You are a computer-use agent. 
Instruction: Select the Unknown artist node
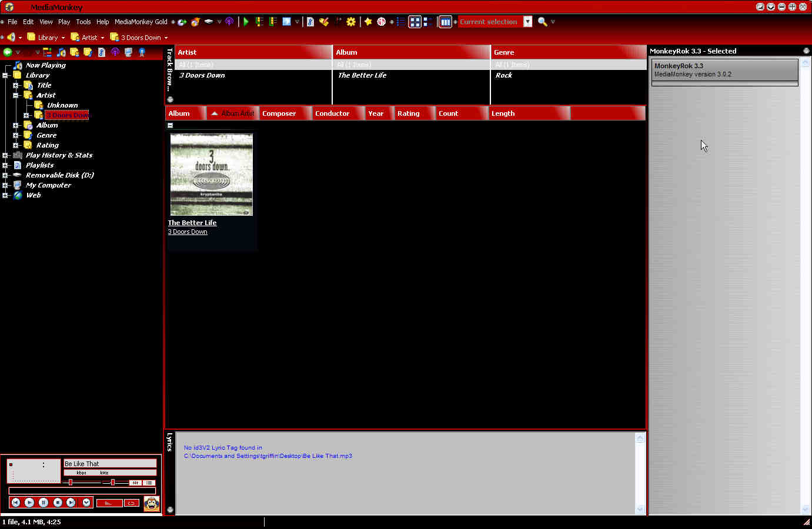[62, 105]
